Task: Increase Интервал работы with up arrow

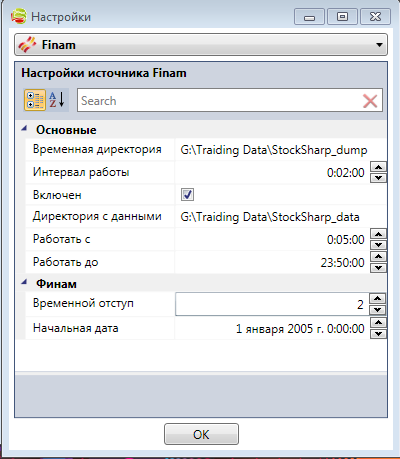Action: pyautogui.click(x=378, y=167)
